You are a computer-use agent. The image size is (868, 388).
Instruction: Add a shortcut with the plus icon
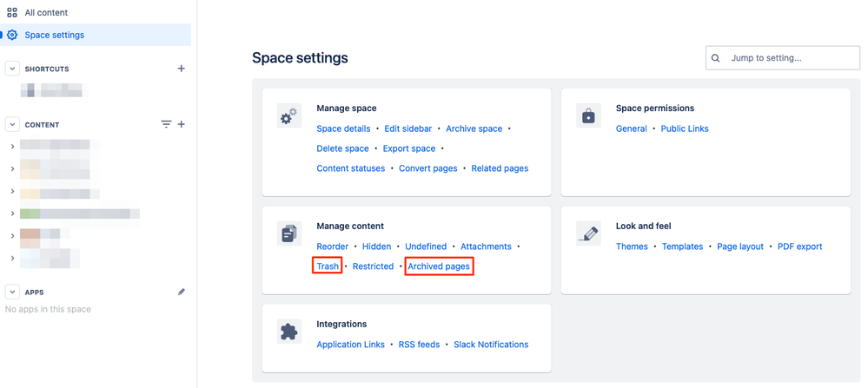point(181,69)
